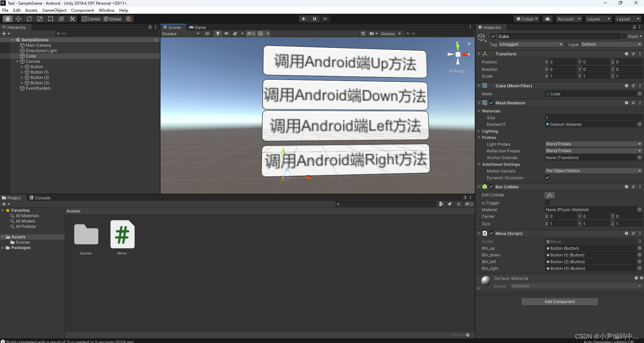Open the GameObject menu
Screen dimensions: 644x343
(x=54, y=10)
